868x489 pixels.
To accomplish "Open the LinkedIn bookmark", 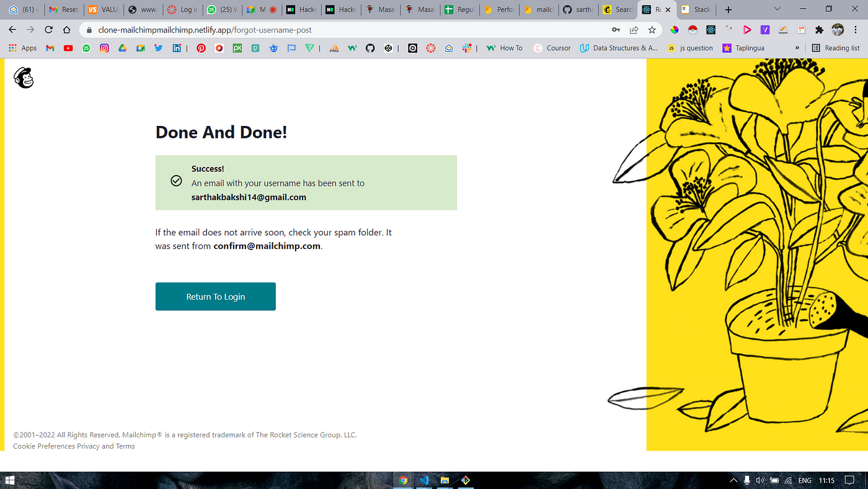I will (177, 48).
